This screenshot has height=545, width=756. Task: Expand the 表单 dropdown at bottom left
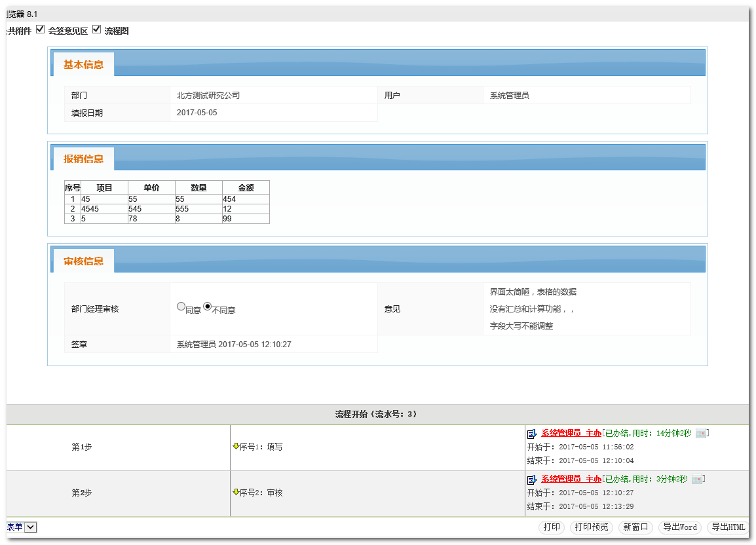31,527
